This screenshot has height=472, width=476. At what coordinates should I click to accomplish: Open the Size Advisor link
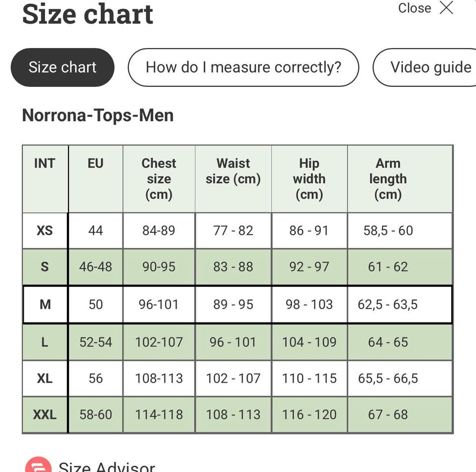(107, 467)
